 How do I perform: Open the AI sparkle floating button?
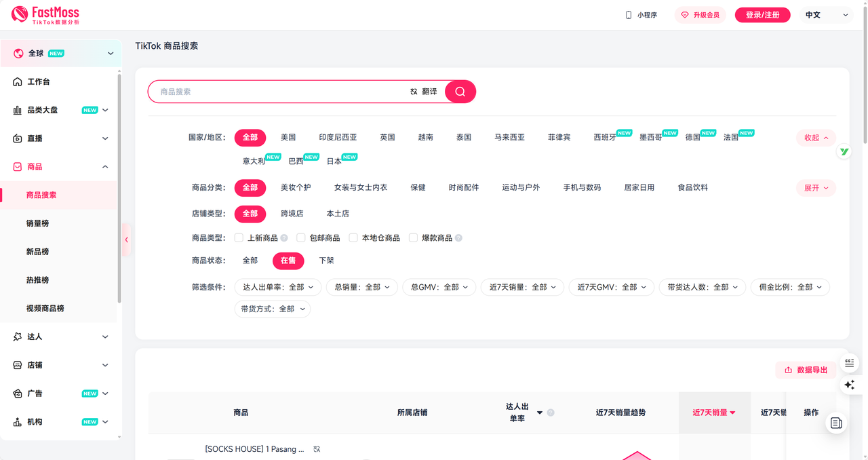[849, 385]
